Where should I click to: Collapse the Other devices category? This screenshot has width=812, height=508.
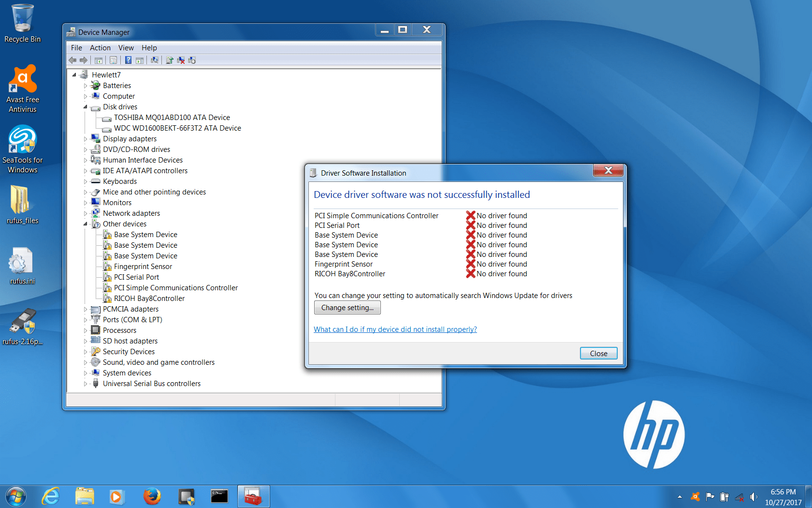(86, 224)
